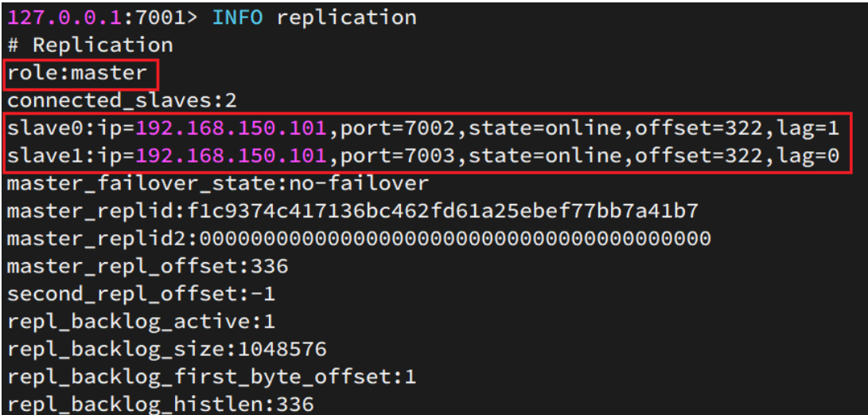Click the master_repl_offset:336 line
868x415 pixels.
coord(148,267)
